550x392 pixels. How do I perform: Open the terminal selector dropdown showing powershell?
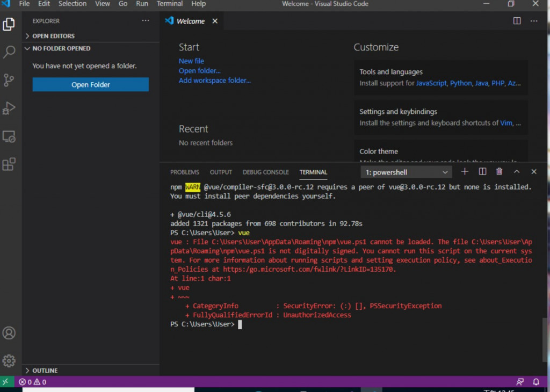click(x=406, y=172)
